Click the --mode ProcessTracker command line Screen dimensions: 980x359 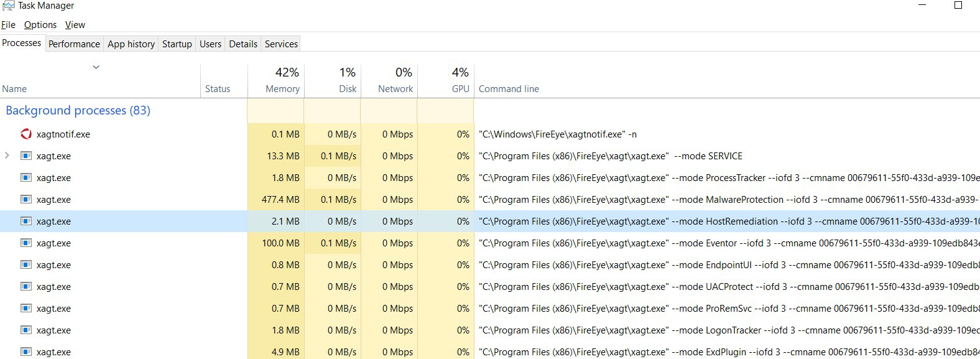729,178
